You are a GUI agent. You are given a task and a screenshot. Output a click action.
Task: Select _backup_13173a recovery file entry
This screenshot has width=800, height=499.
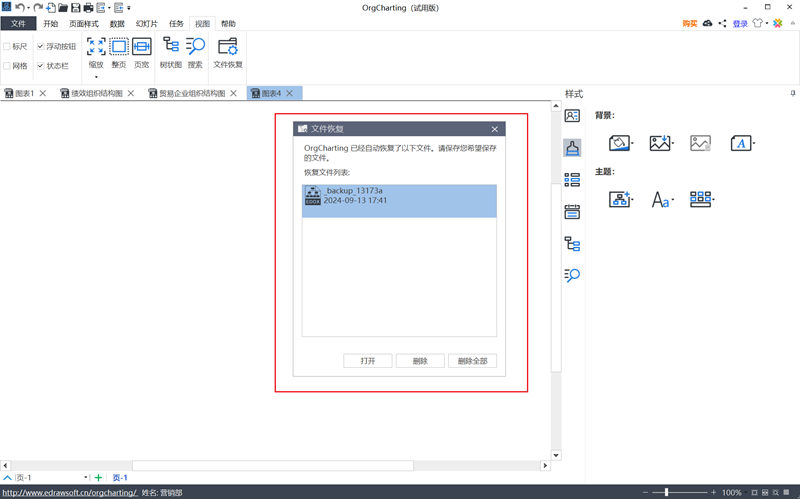pos(399,201)
